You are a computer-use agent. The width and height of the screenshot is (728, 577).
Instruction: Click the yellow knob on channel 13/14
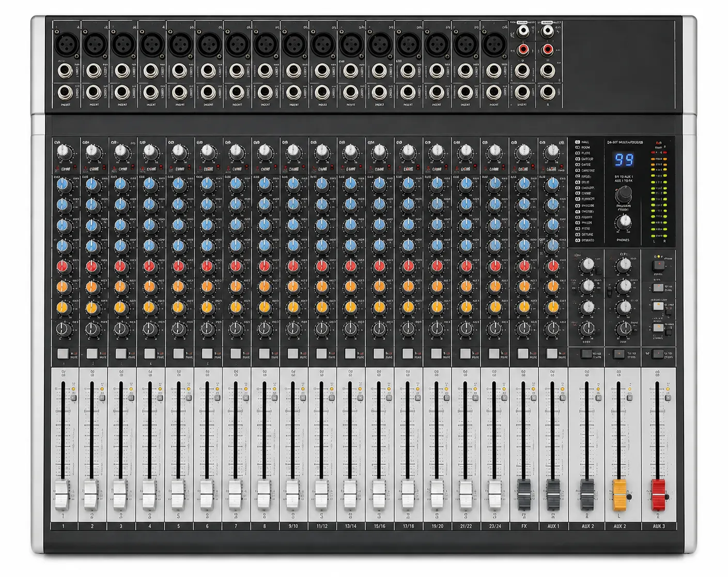click(351, 307)
